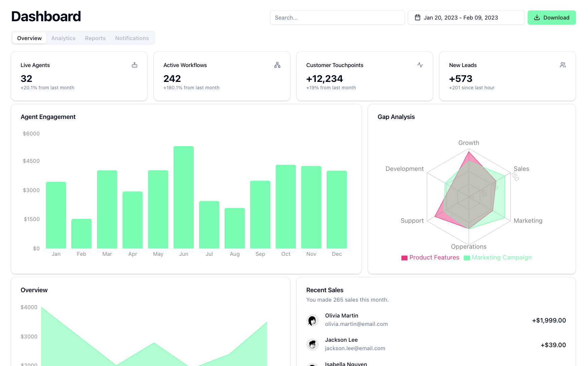Click the Live Agents value 32
The height and width of the screenshot is (366, 588).
(x=26, y=79)
